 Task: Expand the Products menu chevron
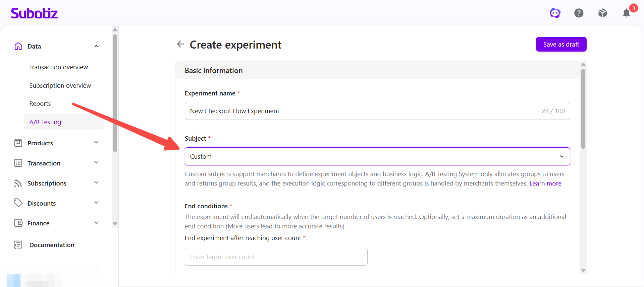(96, 143)
